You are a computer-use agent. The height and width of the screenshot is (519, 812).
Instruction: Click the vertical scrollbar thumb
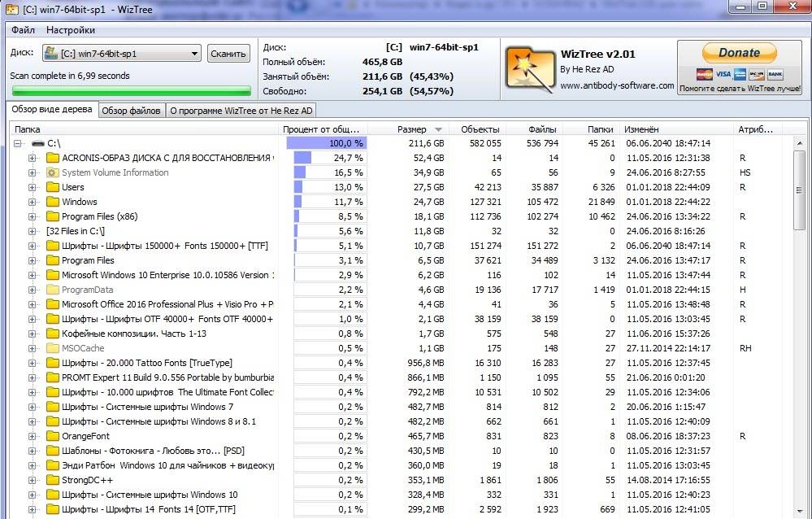pyautogui.click(x=799, y=190)
